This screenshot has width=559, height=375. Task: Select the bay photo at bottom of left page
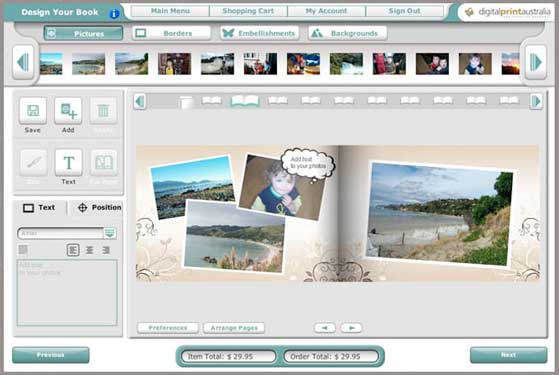pyautogui.click(x=235, y=237)
